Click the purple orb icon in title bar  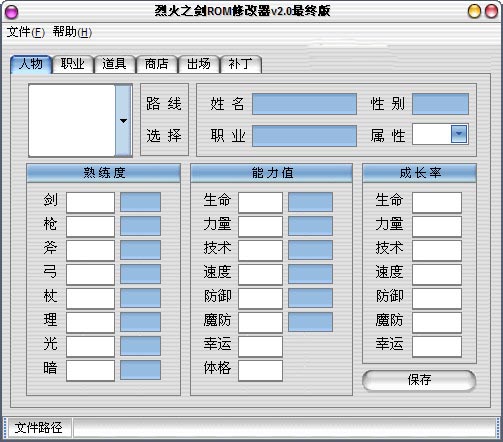pos(12,12)
